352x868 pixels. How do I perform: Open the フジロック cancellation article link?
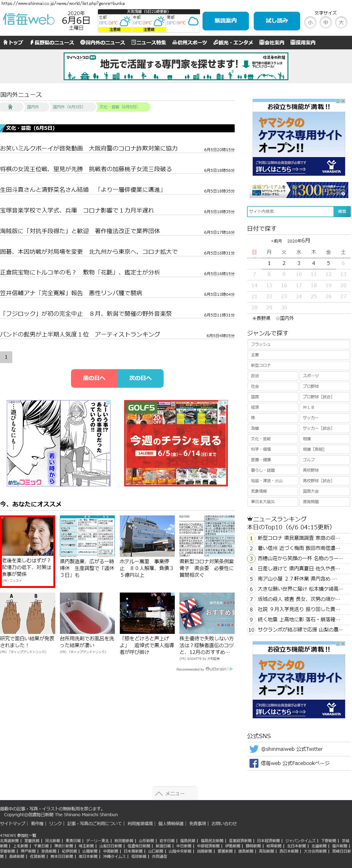[86, 314]
